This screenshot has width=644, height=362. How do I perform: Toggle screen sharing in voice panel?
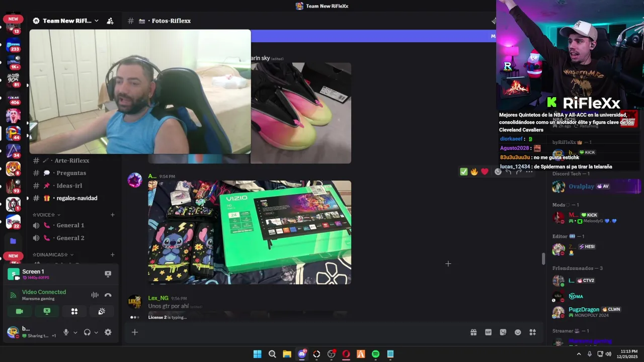point(47,311)
